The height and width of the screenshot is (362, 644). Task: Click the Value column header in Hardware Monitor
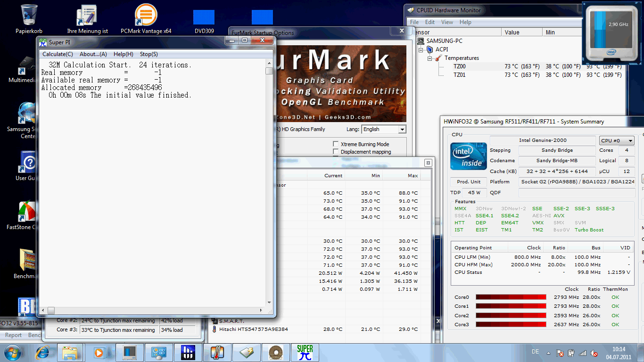(521, 32)
